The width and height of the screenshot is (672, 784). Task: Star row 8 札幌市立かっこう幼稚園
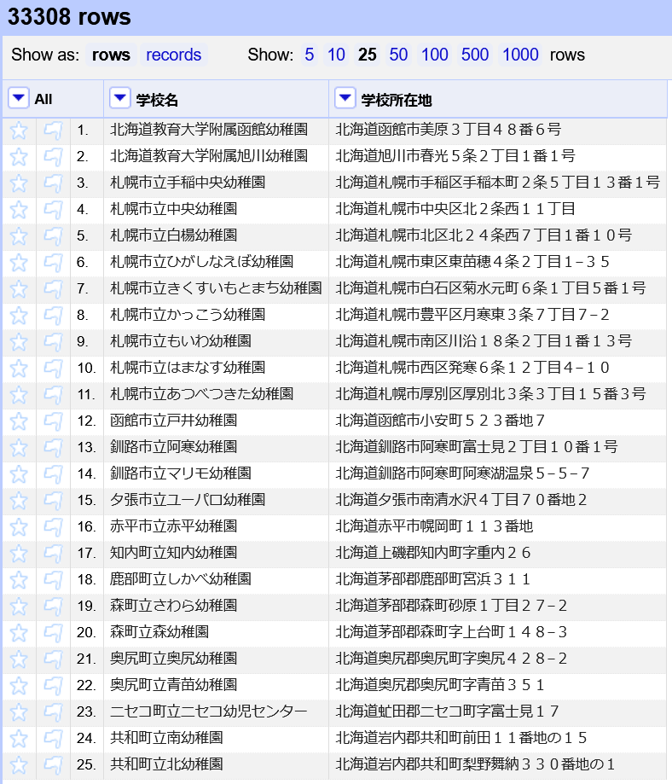19,316
